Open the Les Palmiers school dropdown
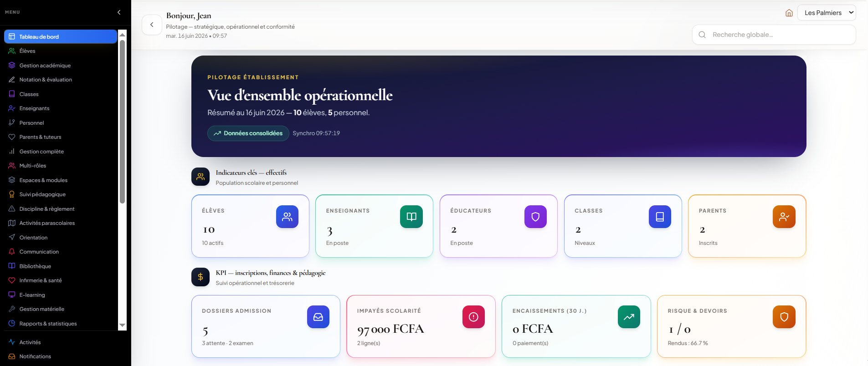The height and width of the screenshot is (366, 868). click(x=827, y=13)
